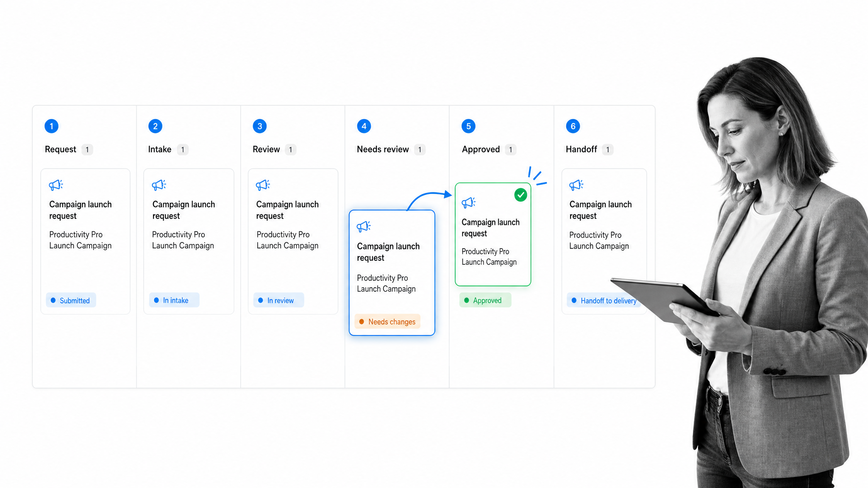Image resolution: width=868 pixels, height=488 pixels.
Task: Click count badge next to Request
Action: coord(87,150)
